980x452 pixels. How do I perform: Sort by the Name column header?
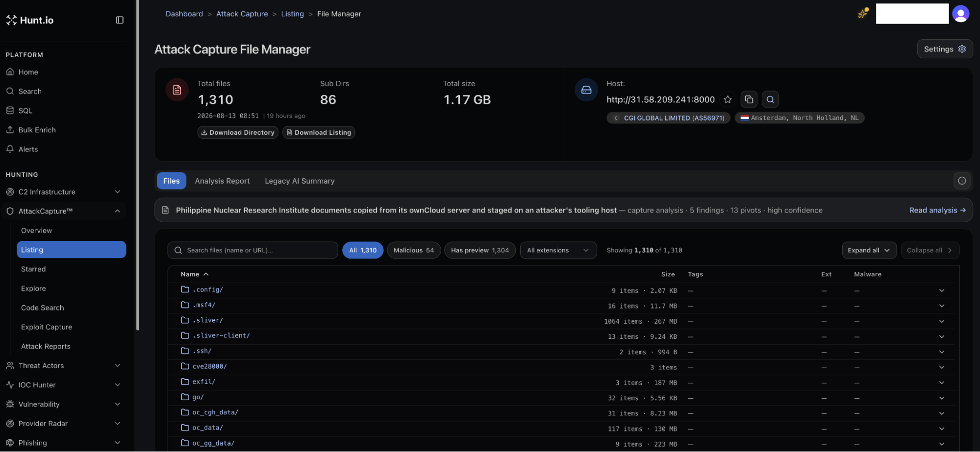(x=195, y=274)
